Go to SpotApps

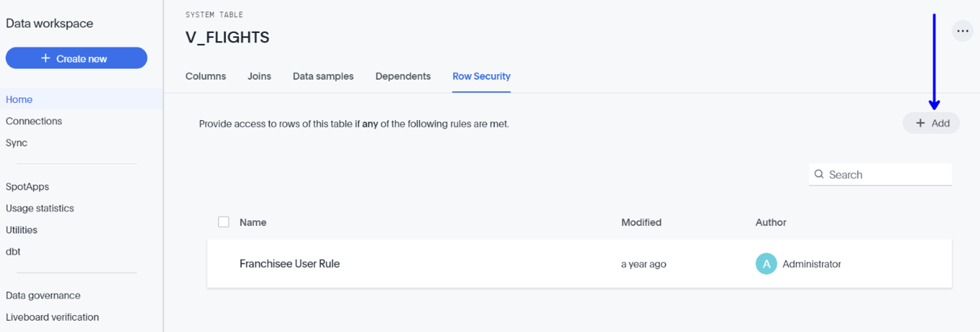pos(27,187)
